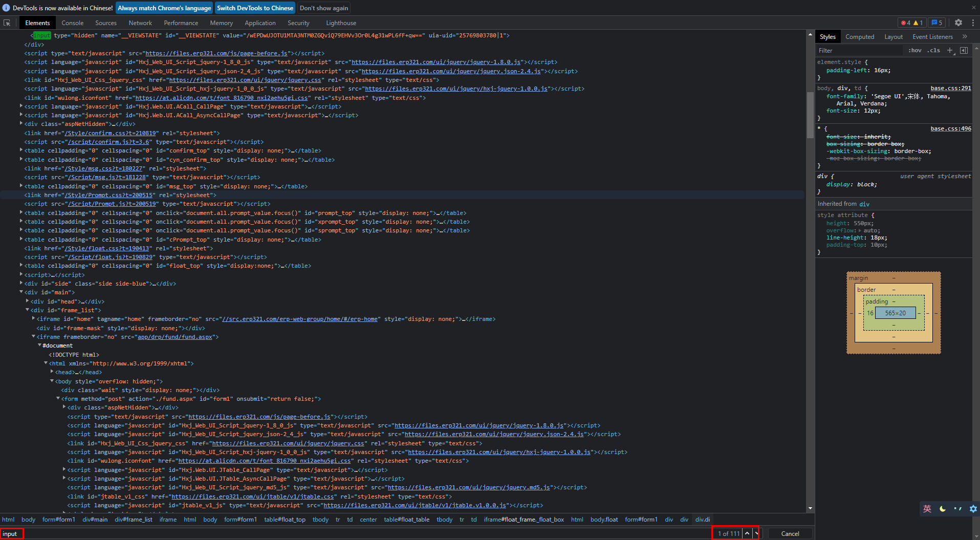The height and width of the screenshot is (540, 980).
Task: Toggle the .cls class editor
Action: pyautogui.click(x=934, y=50)
